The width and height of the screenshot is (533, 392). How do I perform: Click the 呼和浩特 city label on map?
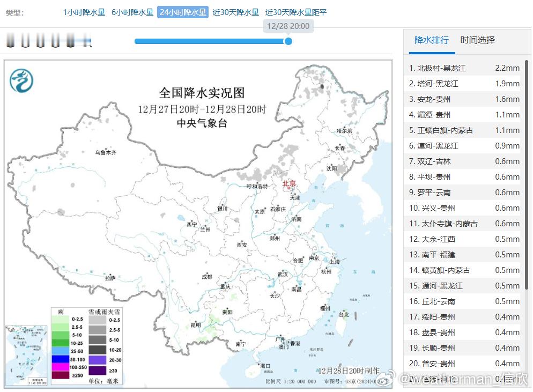coord(257,186)
